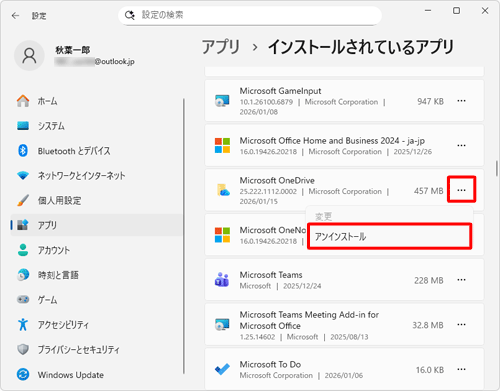Click the ホーム house icon
This screenshot has width=500, height=391.
pyautogui.click(x=23, y=101)
